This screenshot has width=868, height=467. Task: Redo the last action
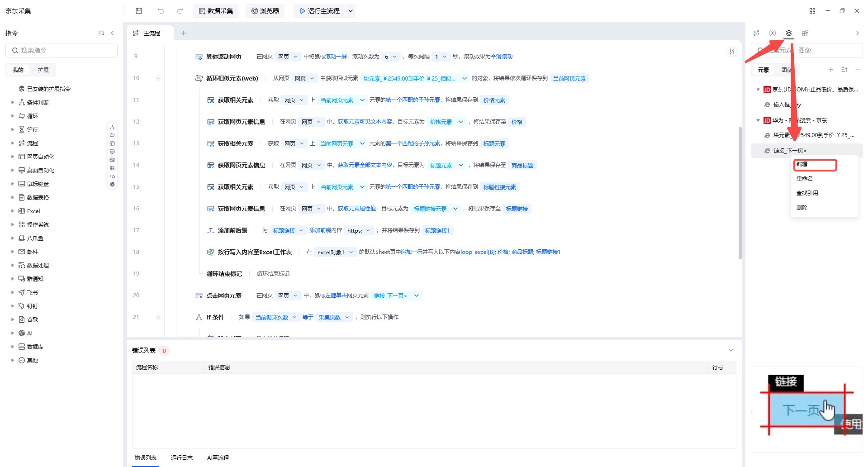tap(180, 11)
